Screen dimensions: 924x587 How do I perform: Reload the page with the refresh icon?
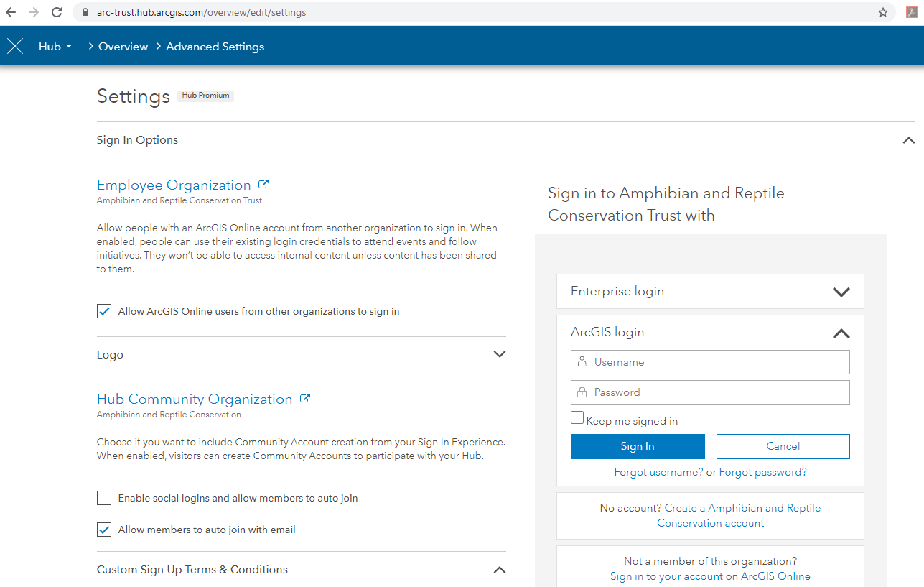(57, 12)
